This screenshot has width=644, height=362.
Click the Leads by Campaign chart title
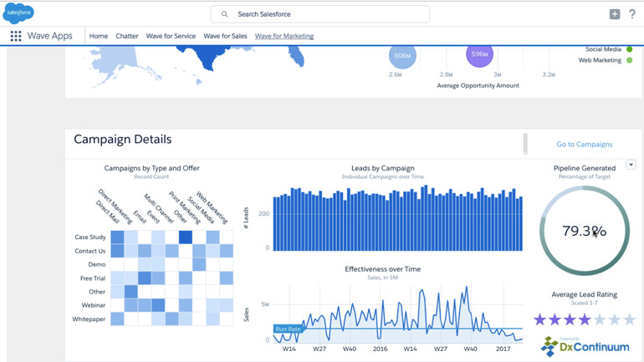click(383, 168)
